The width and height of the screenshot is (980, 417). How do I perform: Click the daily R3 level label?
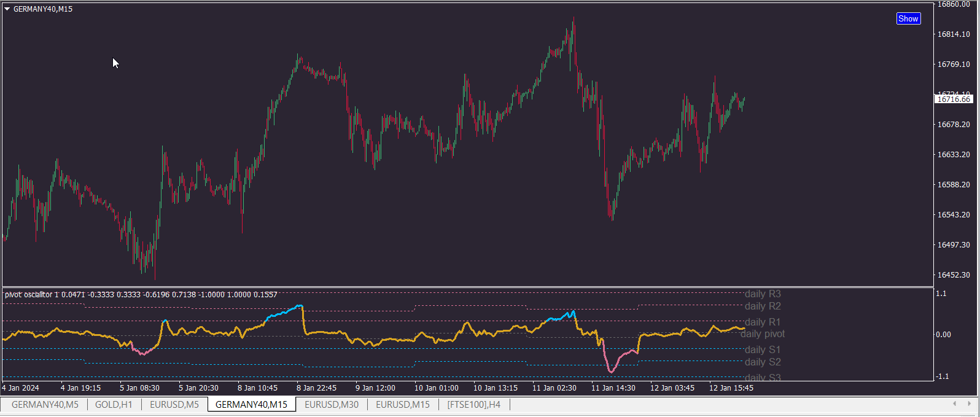pos(763,294)
